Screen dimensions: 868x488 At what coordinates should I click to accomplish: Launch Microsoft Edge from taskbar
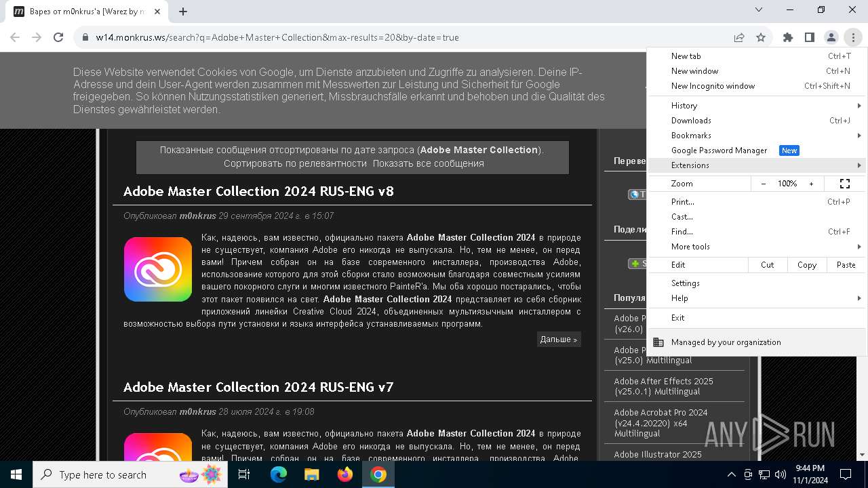(x=279, y=474)
